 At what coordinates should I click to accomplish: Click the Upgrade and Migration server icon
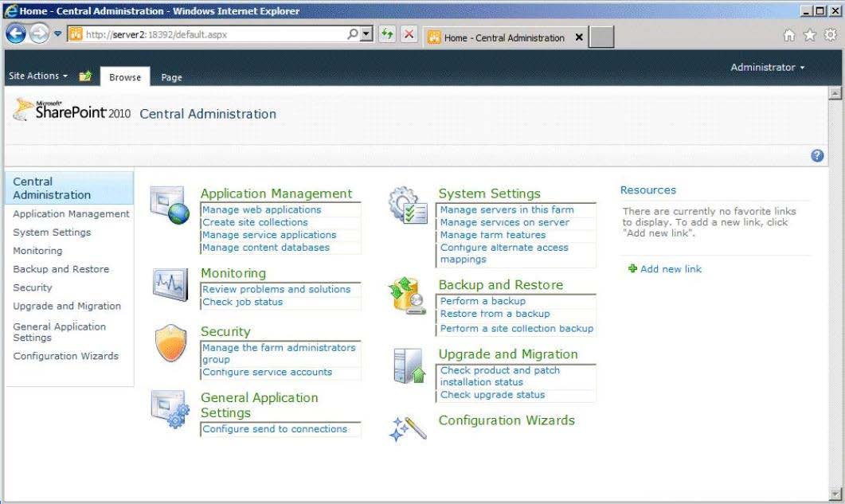(x=409, y=366)
